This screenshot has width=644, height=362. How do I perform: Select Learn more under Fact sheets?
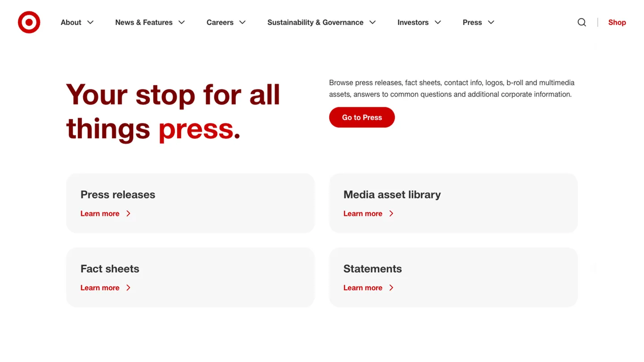point(100,288)
